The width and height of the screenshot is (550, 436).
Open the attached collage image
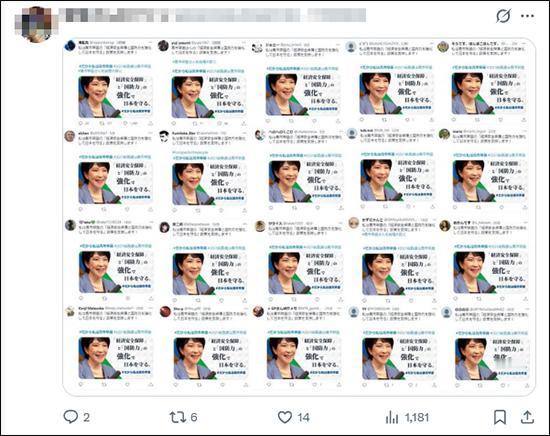(299, 217)
